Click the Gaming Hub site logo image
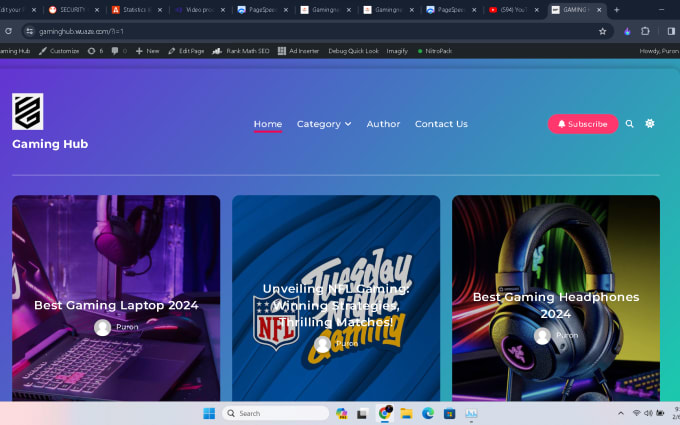The width and height of the screenshot is (680, 425). [27, 111]
